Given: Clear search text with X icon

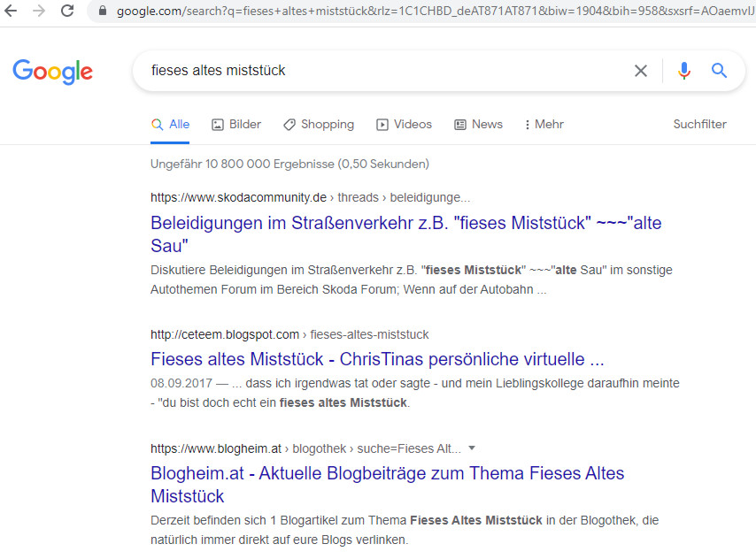Looking at the screenshot, I should click(641, 71).
